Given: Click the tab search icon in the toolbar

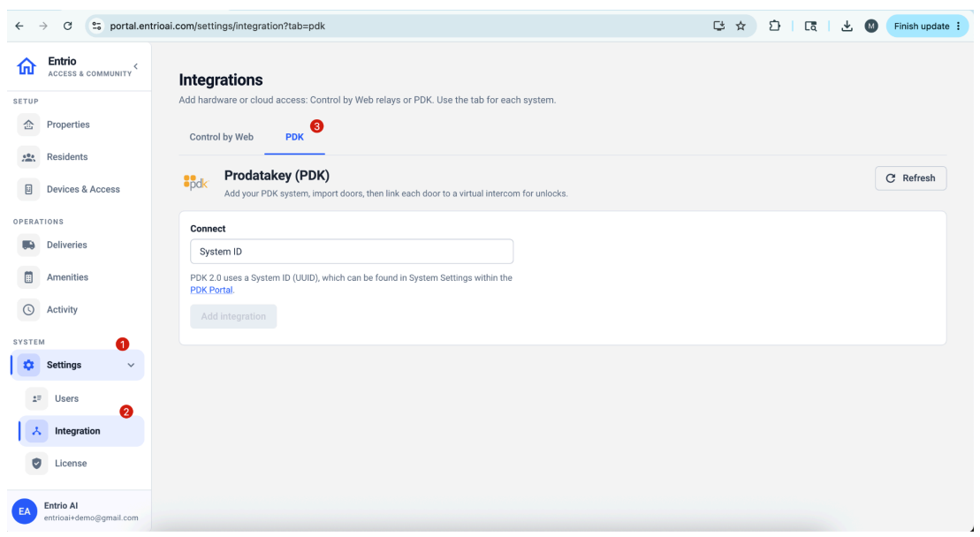Looking at the screenshot, I should (810, 26).
